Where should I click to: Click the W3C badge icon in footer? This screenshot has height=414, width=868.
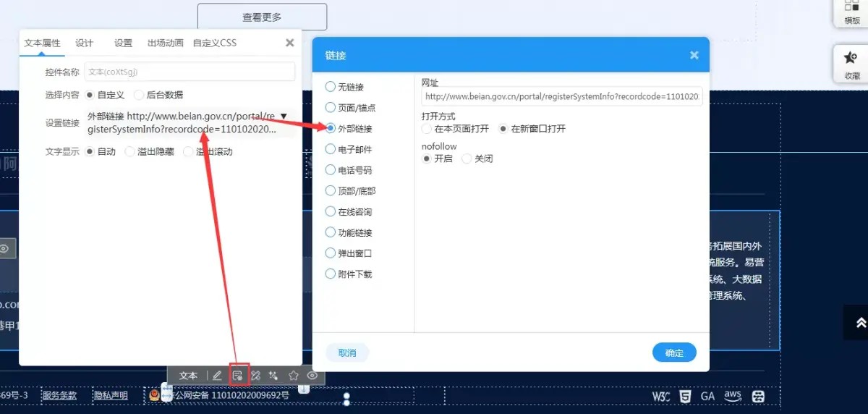(662, 397)
